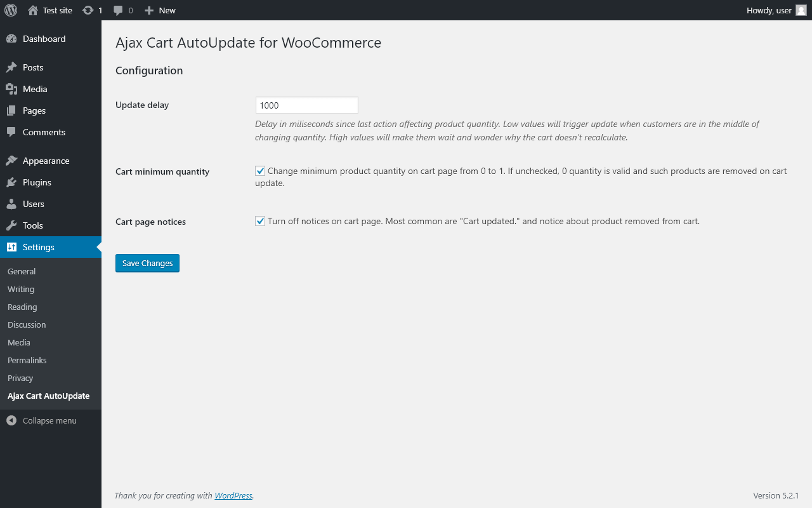
Task: Click the updates count 1
Action: tap(100, 10)
